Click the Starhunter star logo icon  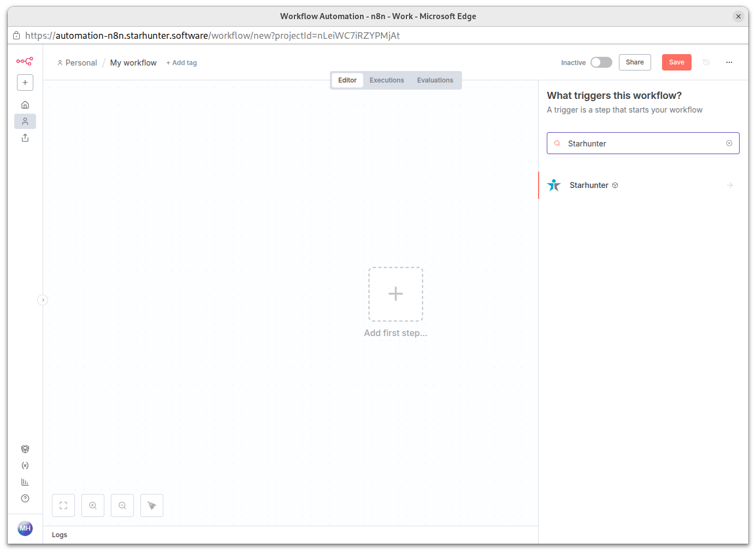(554, 185)
